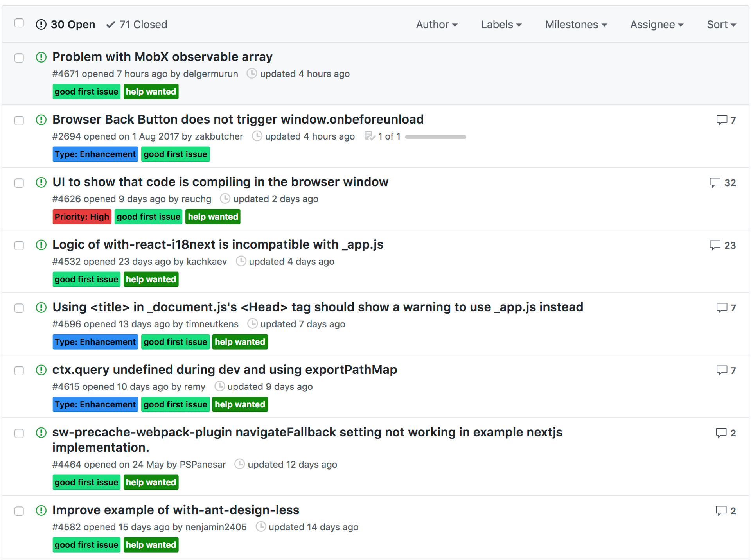
Task: Select the checkbox for issue #4626
Action: click(x=19, y=183)
